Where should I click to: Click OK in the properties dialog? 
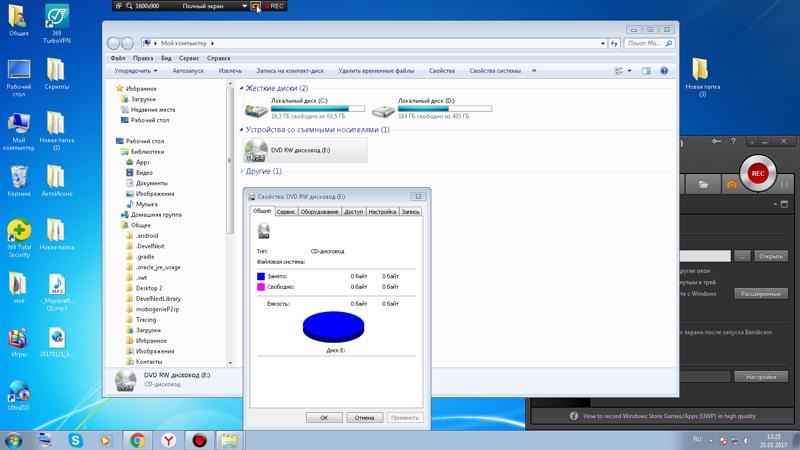(x=324, y=417)
